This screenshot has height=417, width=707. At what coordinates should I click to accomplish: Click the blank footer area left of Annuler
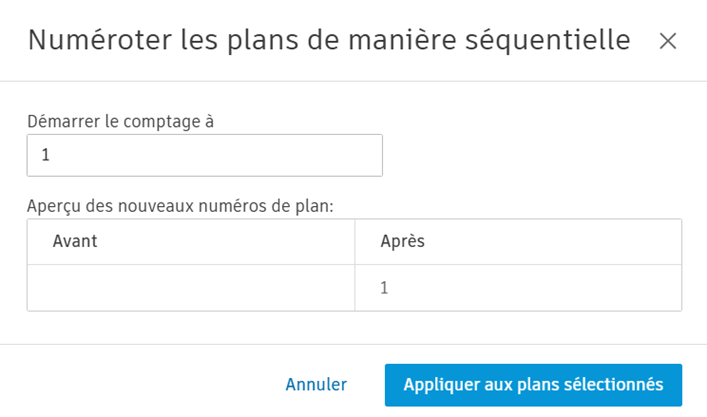pos(140,385)
